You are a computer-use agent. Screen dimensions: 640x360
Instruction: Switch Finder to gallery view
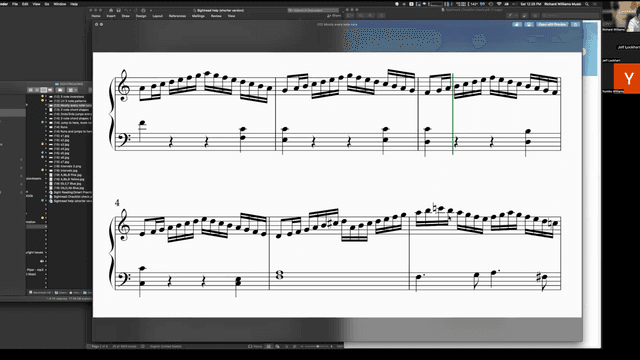50,90
